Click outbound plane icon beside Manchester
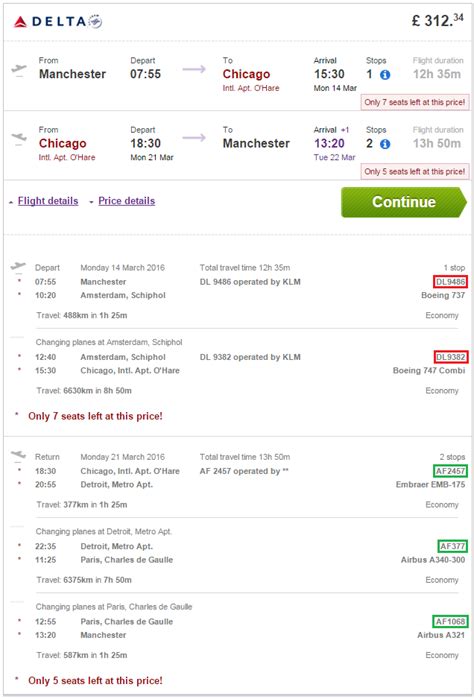 pos(19,70)
